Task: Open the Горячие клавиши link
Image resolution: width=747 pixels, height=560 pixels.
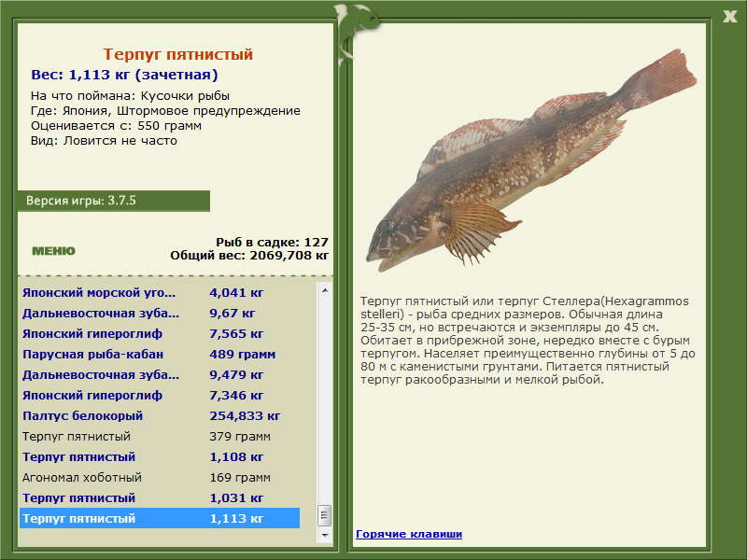Action: [x=408, y=534]
